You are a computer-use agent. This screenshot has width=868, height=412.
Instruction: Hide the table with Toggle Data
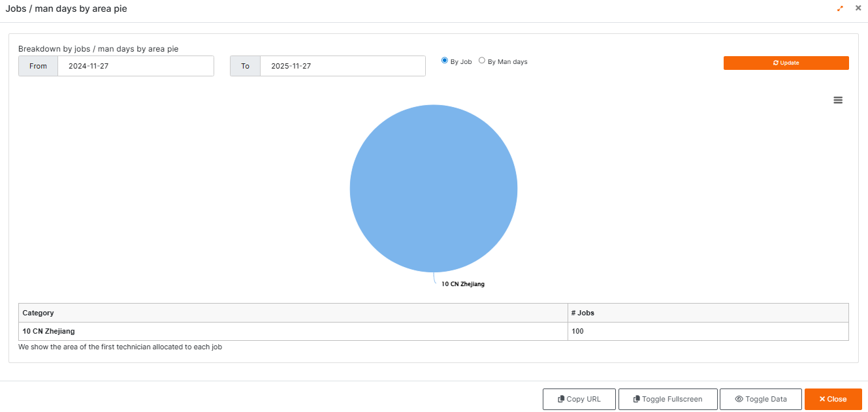pos(761,399)
